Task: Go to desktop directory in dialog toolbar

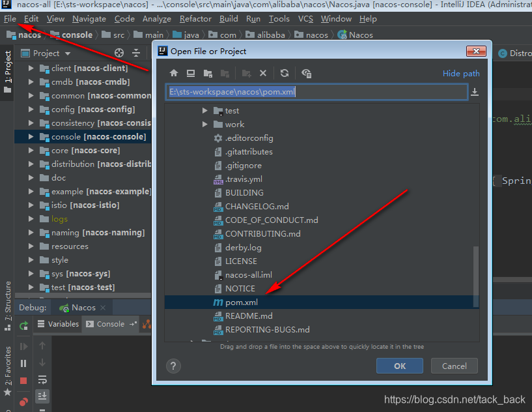Action: pos(191,73)
